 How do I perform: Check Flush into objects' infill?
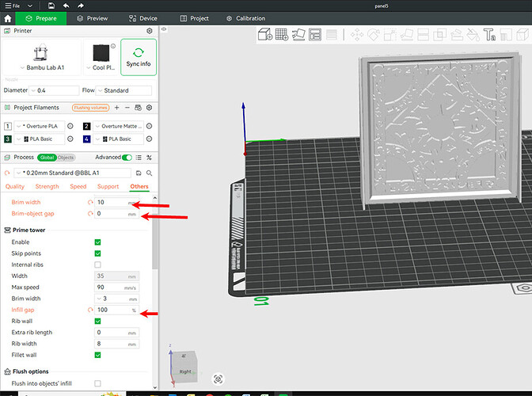tap(97, 383)
